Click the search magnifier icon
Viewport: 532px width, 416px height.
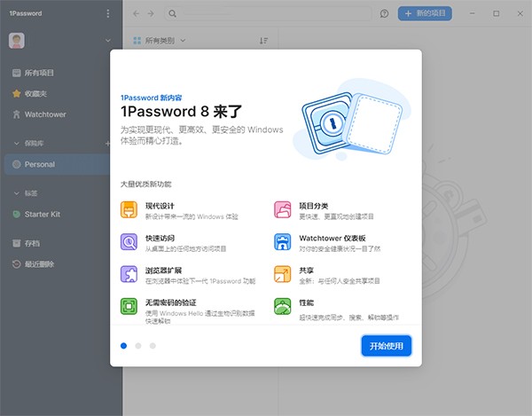[172, 13]
